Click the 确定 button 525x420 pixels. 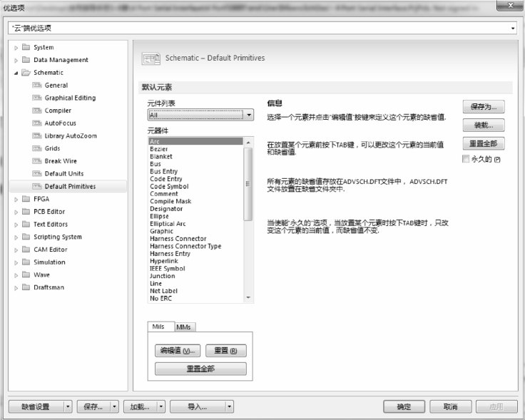404,406
